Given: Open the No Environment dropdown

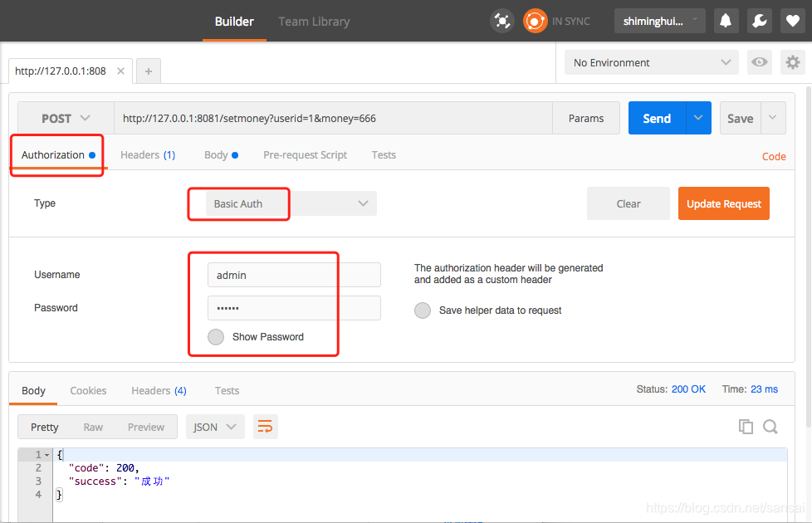Looking at the screenshot, I should (x=652, y=62).
